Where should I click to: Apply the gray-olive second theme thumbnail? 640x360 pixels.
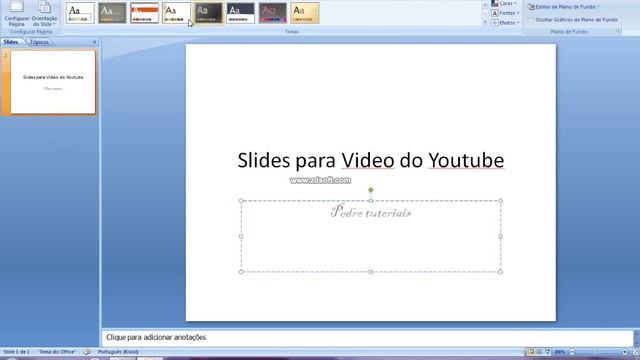click(x=112, y=13)
